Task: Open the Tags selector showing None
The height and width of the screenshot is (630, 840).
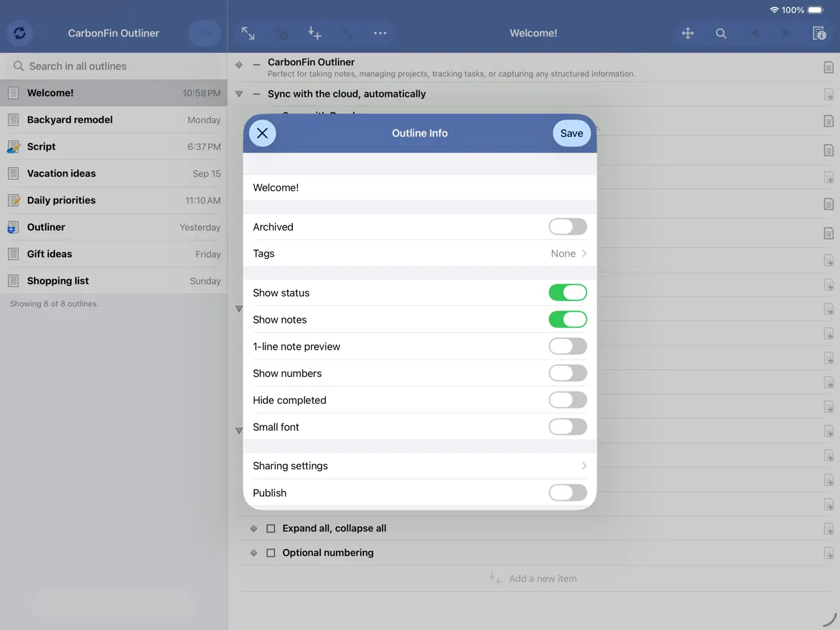Action: [567, 254]
